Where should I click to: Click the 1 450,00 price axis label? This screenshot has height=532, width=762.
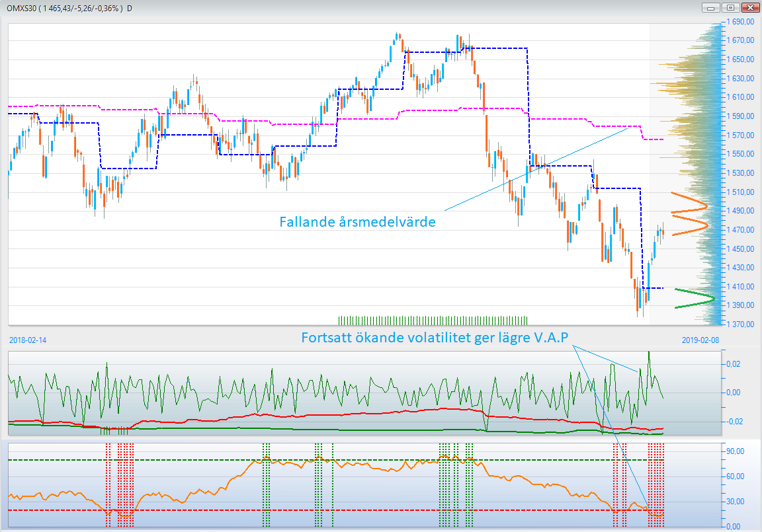741,249
